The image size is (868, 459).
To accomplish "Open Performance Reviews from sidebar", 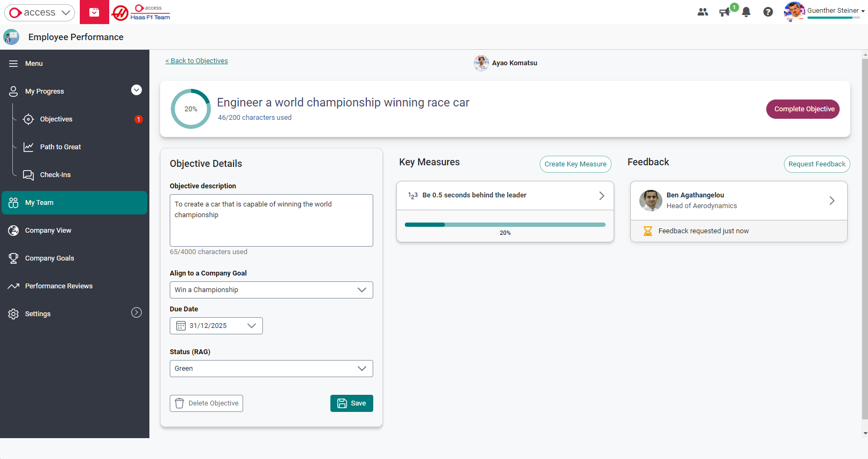I will click(58, 286).
